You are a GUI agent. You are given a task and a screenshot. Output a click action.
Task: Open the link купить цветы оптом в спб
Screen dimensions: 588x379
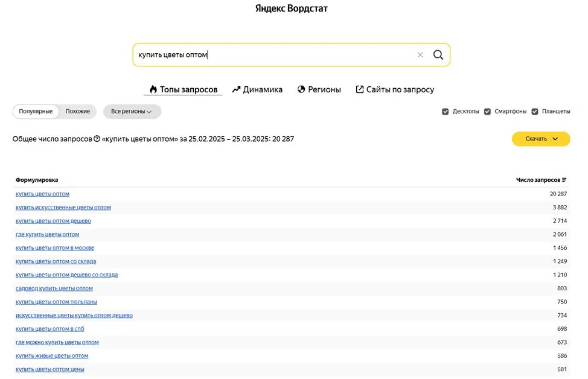[x=50, y=329]
